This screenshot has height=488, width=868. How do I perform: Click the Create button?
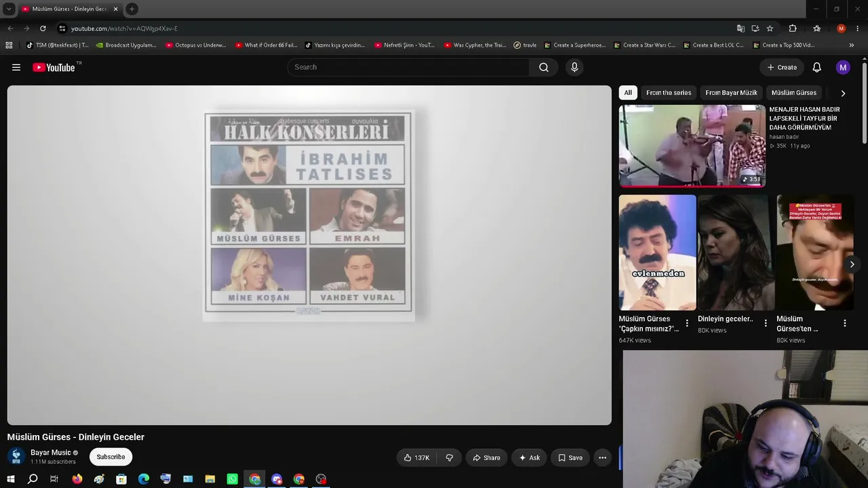[x=782, y=67]
